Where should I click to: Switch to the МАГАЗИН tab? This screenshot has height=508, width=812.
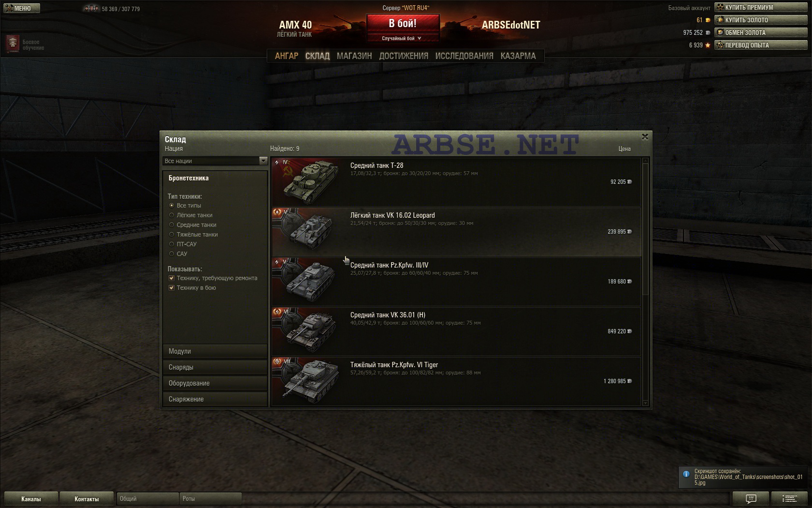point(354,56)
